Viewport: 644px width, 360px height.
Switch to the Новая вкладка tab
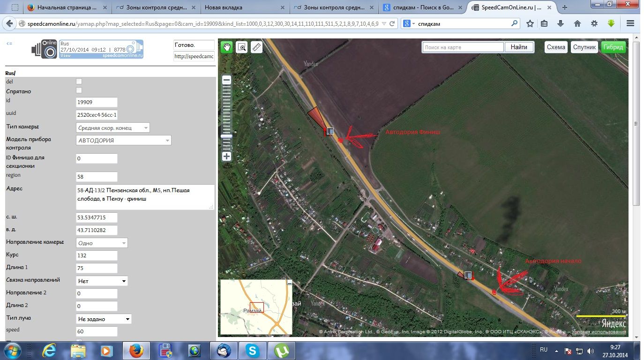(x=244, y=7)
